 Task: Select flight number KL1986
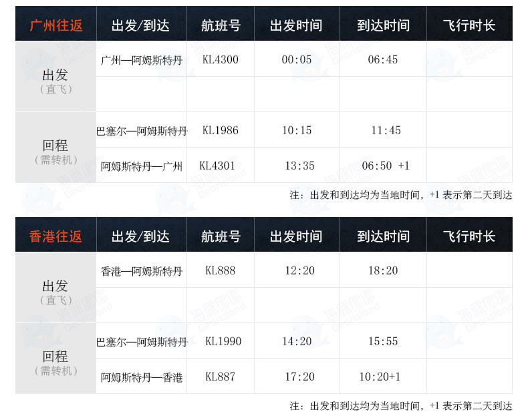221,130
